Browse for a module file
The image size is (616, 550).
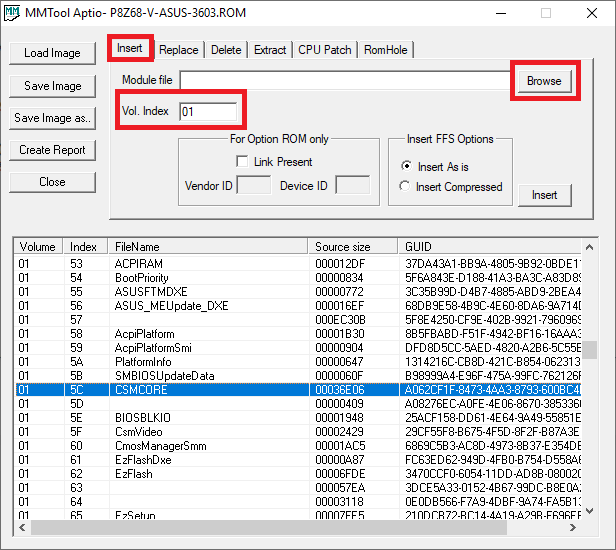click(x=544, y=81)
